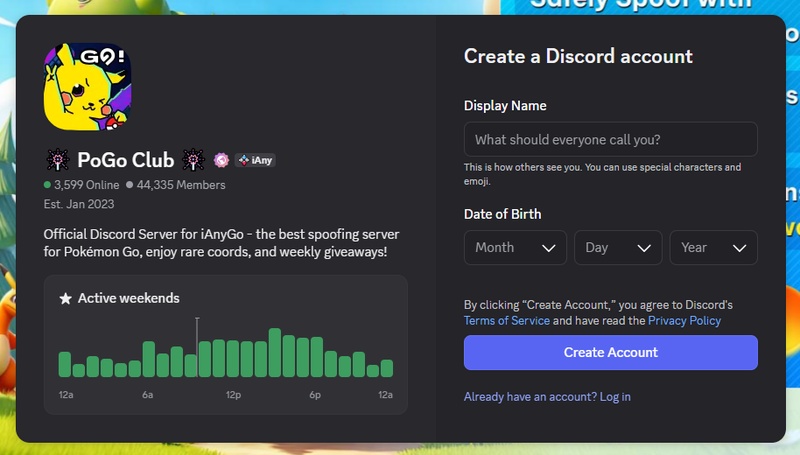This screenshot has height=455, width=800.
Task: Click the firework emoji before PoGo Club
Action: (58, 160)
